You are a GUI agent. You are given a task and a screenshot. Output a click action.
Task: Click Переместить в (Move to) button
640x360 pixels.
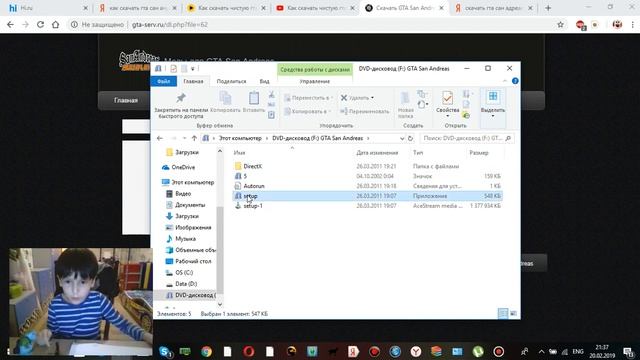click(x=308, y=98)
